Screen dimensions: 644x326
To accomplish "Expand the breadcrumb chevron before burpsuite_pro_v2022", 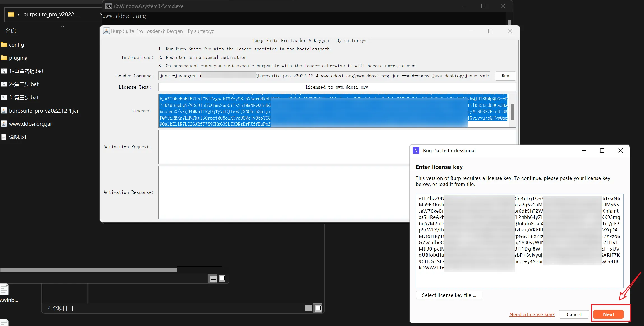I will [x=18, y=15].
